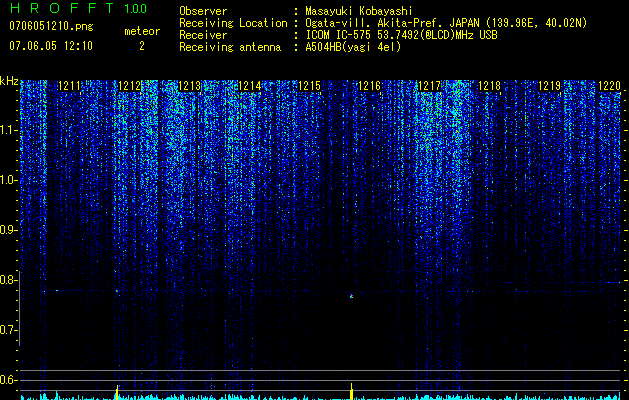The image size is (629, 400).
Task: Click the 1217 time marker
Action: pyautogui.click(x=429, y=86)
